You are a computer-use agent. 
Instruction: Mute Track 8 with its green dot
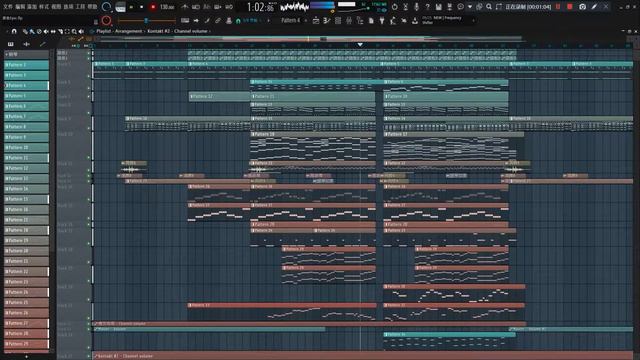click(x=89, y=113)
